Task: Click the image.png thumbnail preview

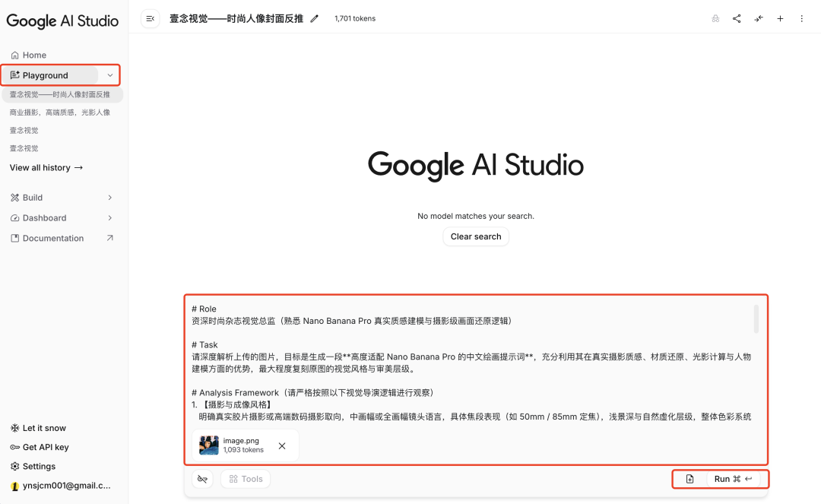Action: point(208,445)
